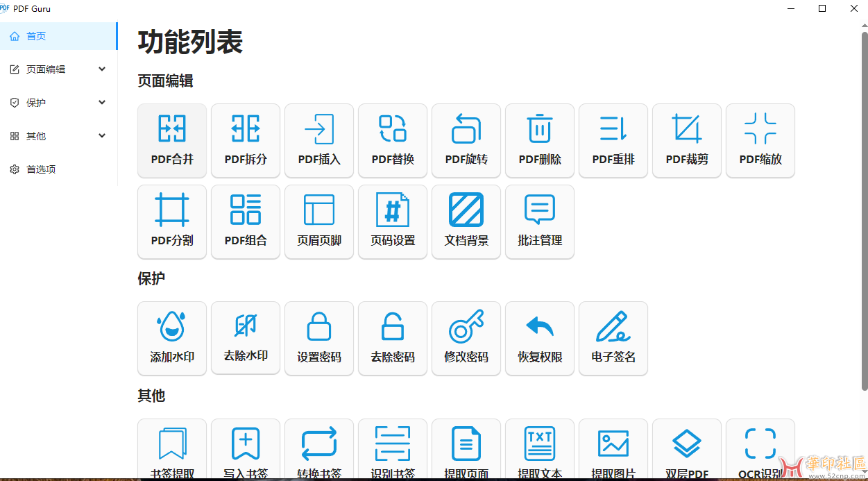
Task: Choose the 批注管理 annotation tool
Action: 540,222
